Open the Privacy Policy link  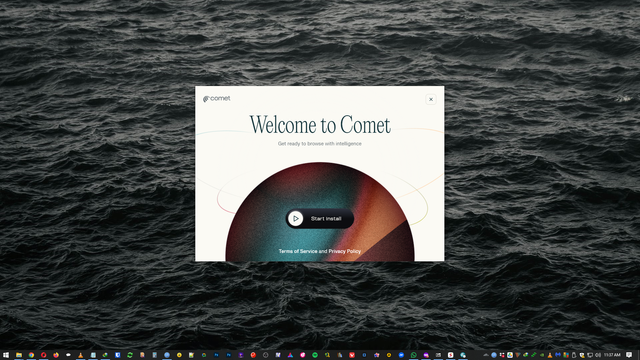(344, 251)
